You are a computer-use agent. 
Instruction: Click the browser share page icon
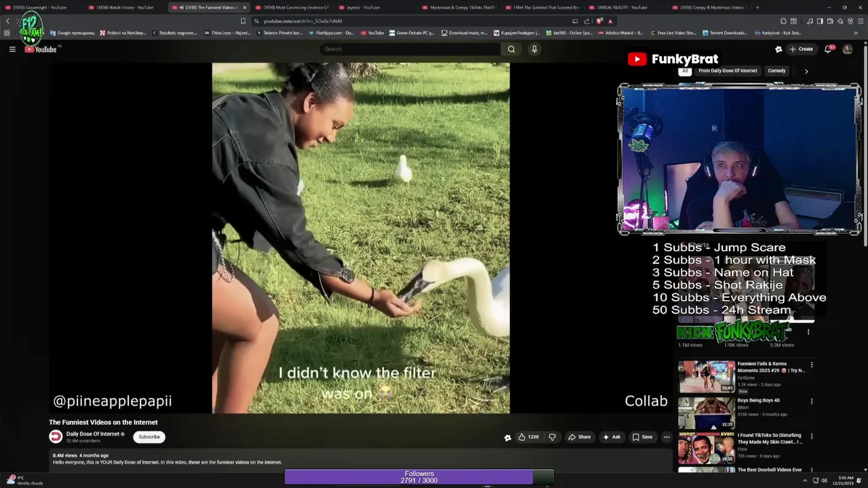click(x=587, y=21)
